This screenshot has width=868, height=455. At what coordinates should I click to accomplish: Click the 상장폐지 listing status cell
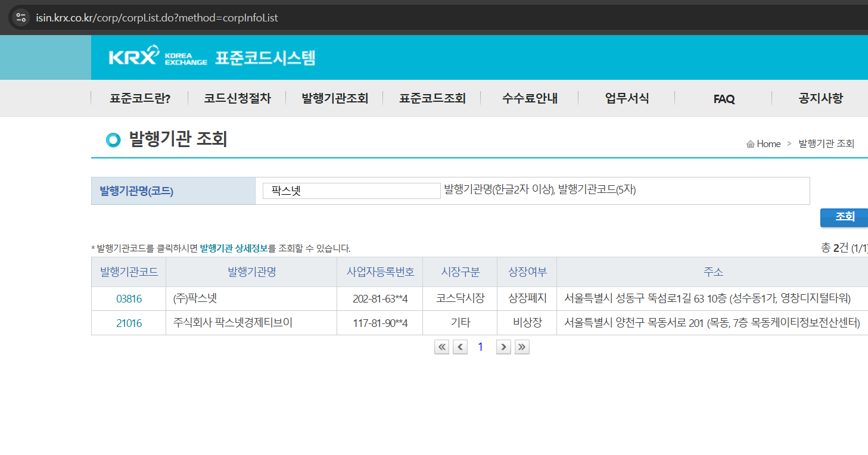527,299
